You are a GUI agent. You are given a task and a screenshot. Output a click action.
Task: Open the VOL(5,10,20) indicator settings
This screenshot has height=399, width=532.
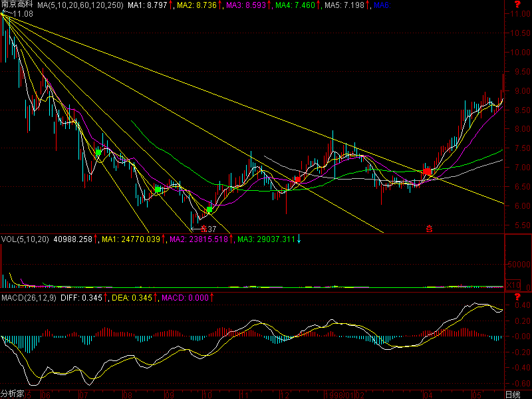(25, 238)
